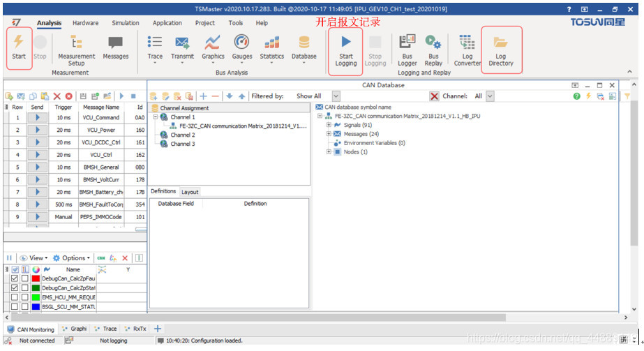Check second-column box for DebugCan_CalcZpFau
Image resolution: width=644 pixels, height=351 pixels.
(x=25, y=278)
